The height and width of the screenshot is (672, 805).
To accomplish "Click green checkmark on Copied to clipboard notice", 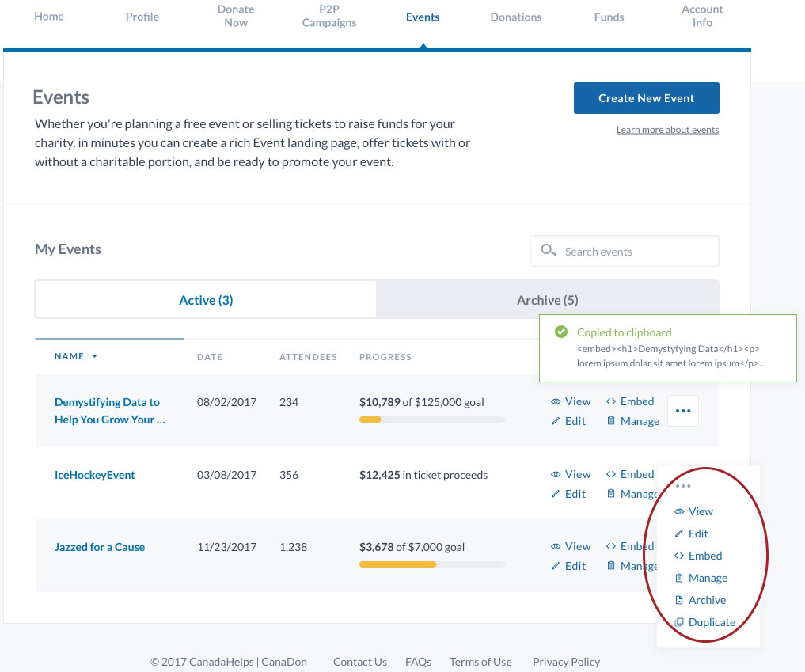I will 561,332.
